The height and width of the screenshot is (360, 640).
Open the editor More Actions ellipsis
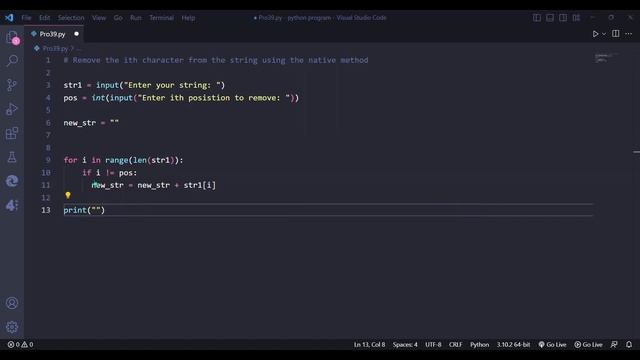pos(629,33)
